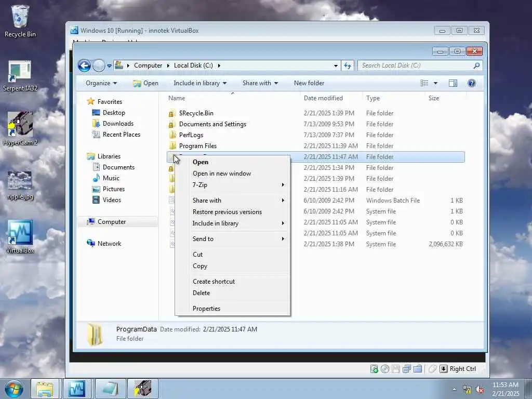Image resolution: width=532 pixels, height=399 pixels.
Task: Sort files by the Type column
Action: point(394,98)
